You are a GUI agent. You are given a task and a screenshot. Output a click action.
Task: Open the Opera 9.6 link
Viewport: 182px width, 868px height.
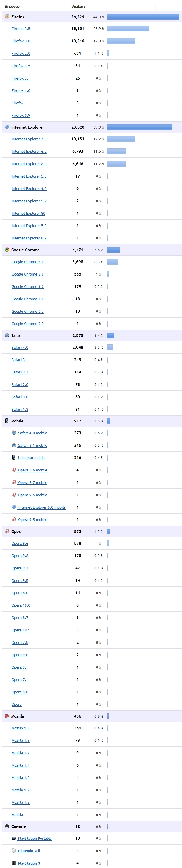(20, 544)
